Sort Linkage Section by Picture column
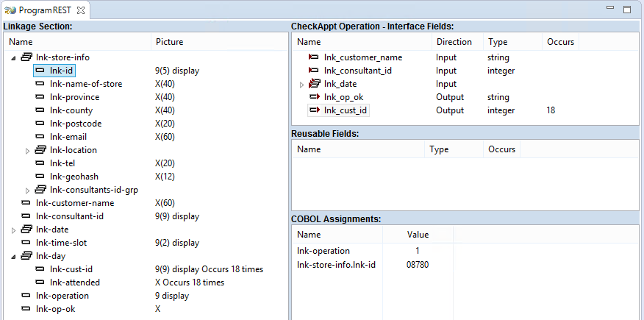 (x=169, y=42)
